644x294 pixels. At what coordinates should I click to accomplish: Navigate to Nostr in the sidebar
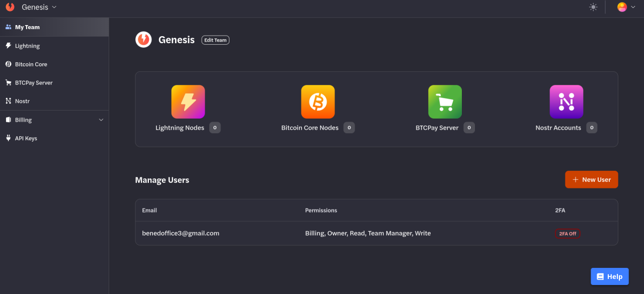[54, 101]
